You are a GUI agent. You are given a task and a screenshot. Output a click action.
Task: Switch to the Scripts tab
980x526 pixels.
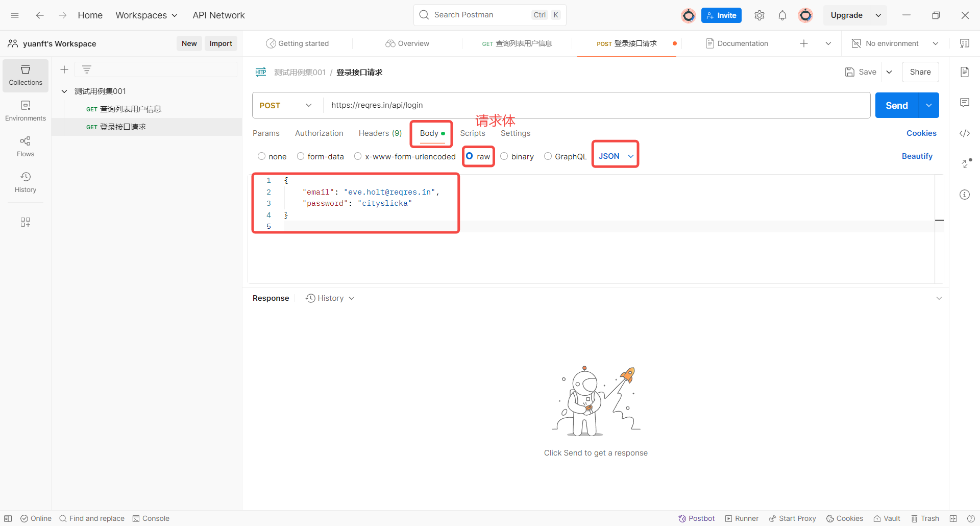point(473,133)
